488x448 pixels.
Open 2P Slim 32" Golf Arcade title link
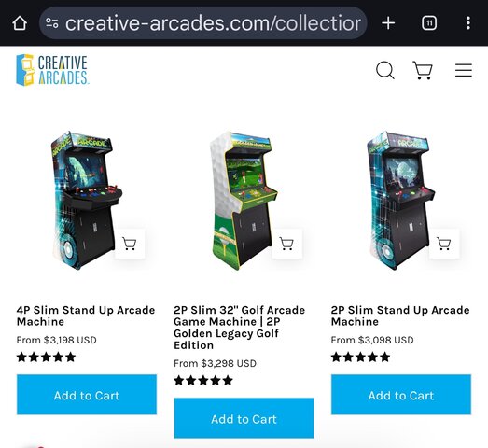[x=240, y=328]
